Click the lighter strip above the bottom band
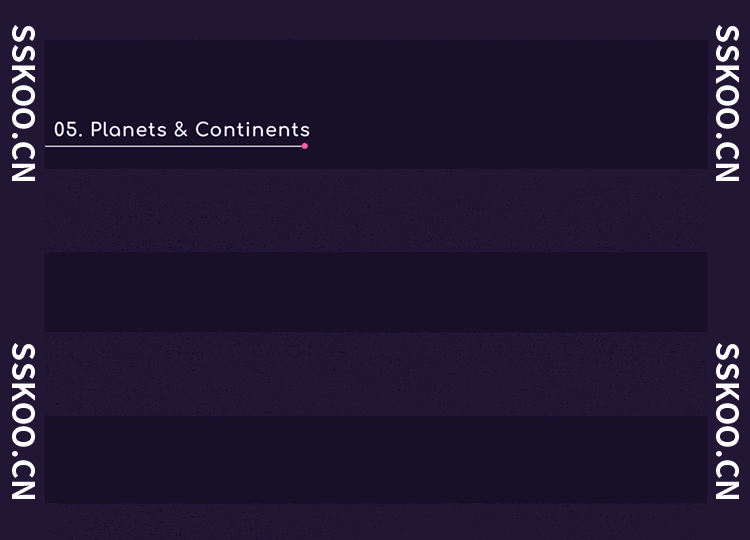The height and width of the screenshot is (540, 750). click(375, 374)
